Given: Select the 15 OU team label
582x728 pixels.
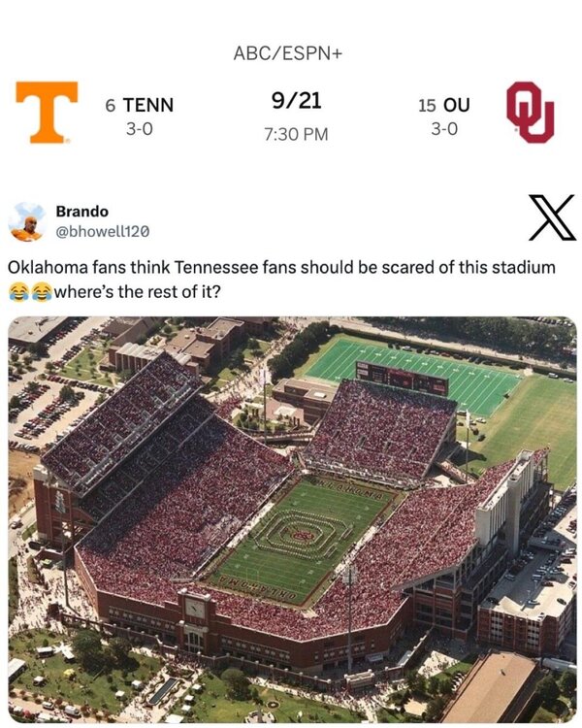Looking at the screenshot, I should (443, 105).
